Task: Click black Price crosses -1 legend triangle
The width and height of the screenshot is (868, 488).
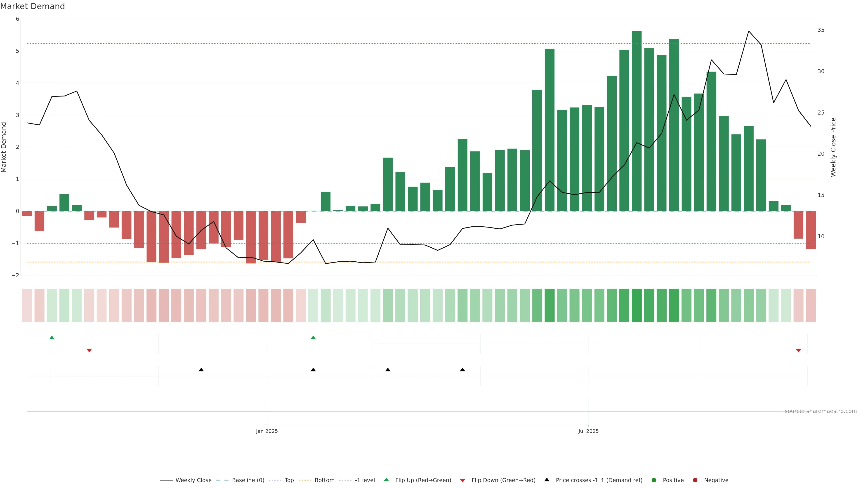Action: click(x=547, y=480)
